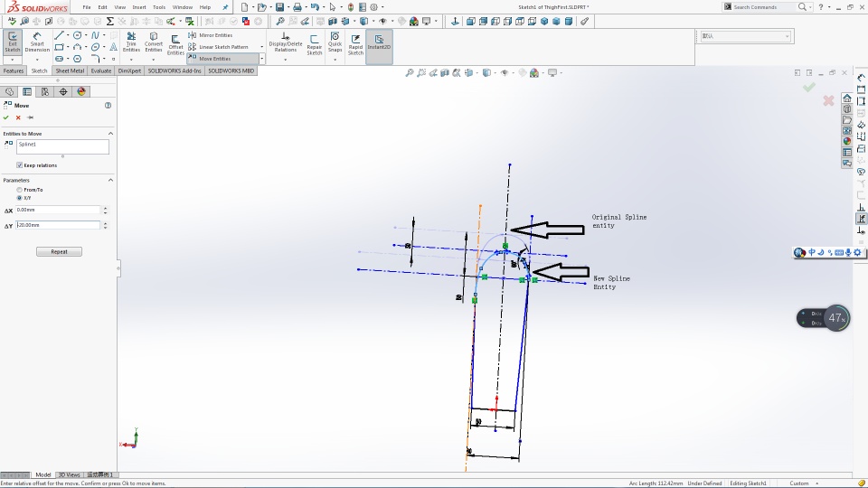The height and width of the screenshot is (488, 868).
Task: Click Mirror Entities in the ribbon
Action: tap(211, 35)
